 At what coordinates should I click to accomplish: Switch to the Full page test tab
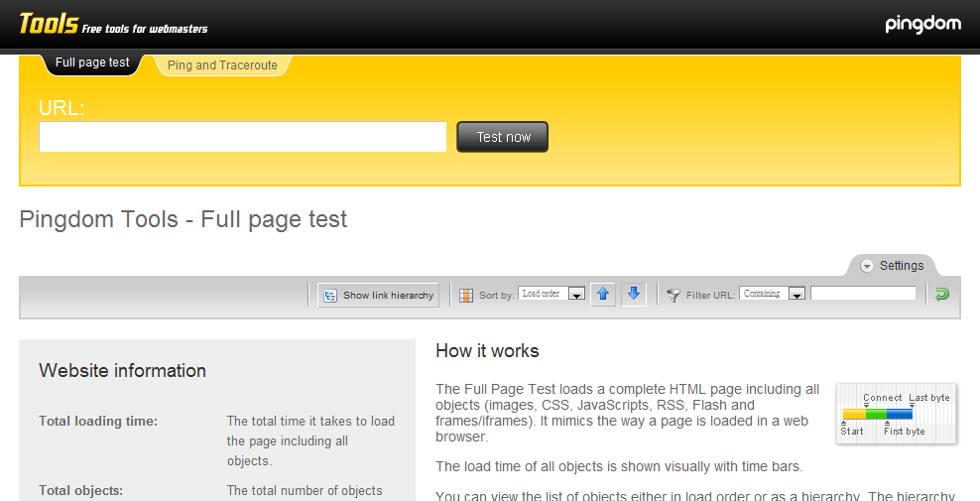coord(92,63)
